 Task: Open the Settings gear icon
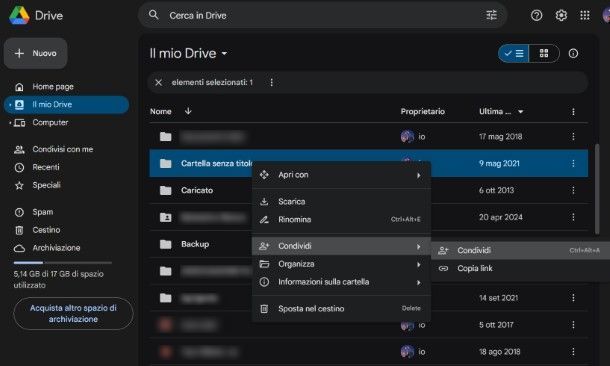pyautogui.click(x=561, y=15)
